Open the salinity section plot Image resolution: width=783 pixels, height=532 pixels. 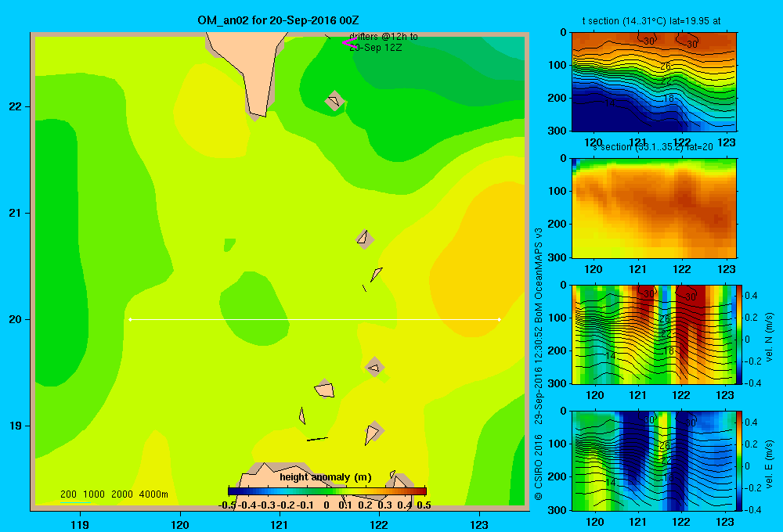pyautogui.click(x=654, y=208)
